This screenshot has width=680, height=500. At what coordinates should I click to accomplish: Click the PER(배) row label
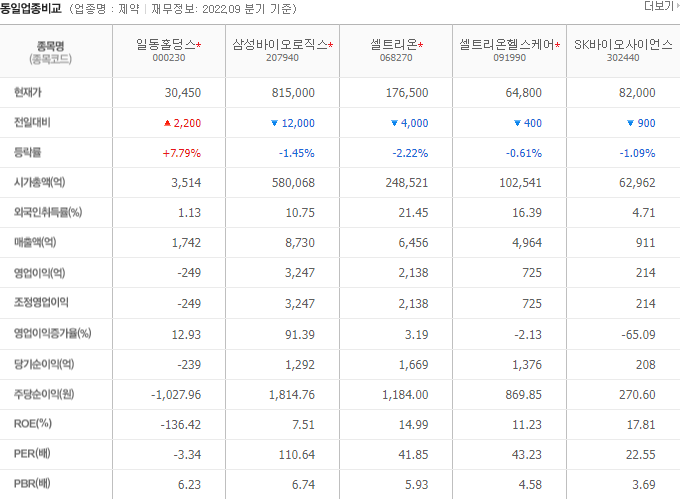click(x=32, y=454)
